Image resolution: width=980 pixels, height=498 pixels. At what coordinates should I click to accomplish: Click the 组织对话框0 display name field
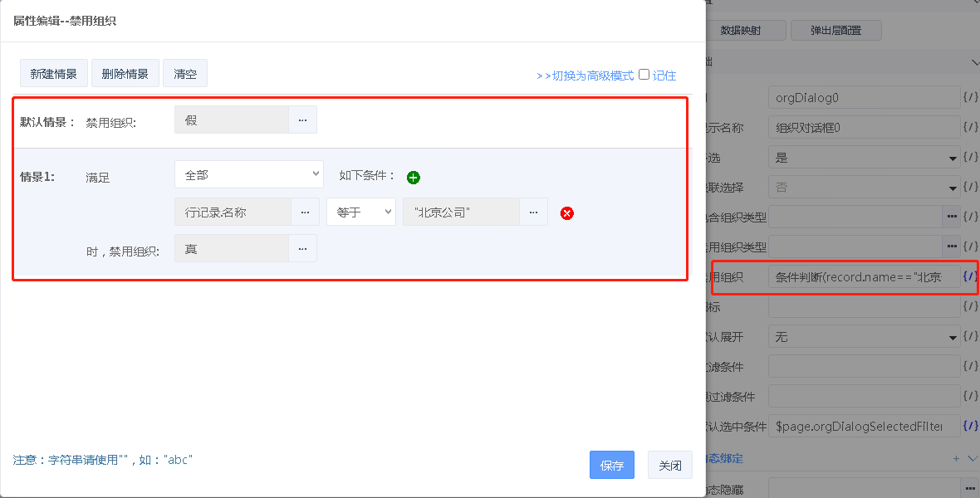tap(864, 128)
